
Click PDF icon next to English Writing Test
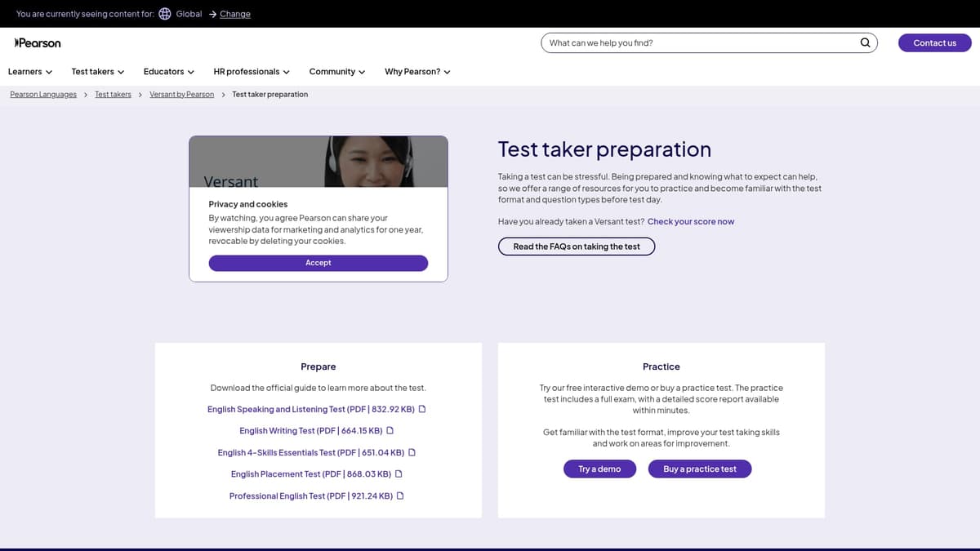[390, 430]
